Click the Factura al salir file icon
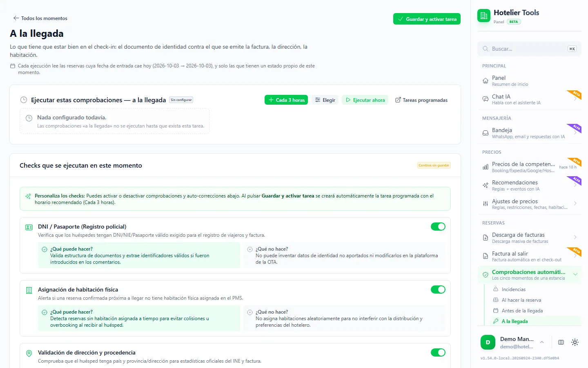This screenshot has width=588, height=368. (486, 256)
